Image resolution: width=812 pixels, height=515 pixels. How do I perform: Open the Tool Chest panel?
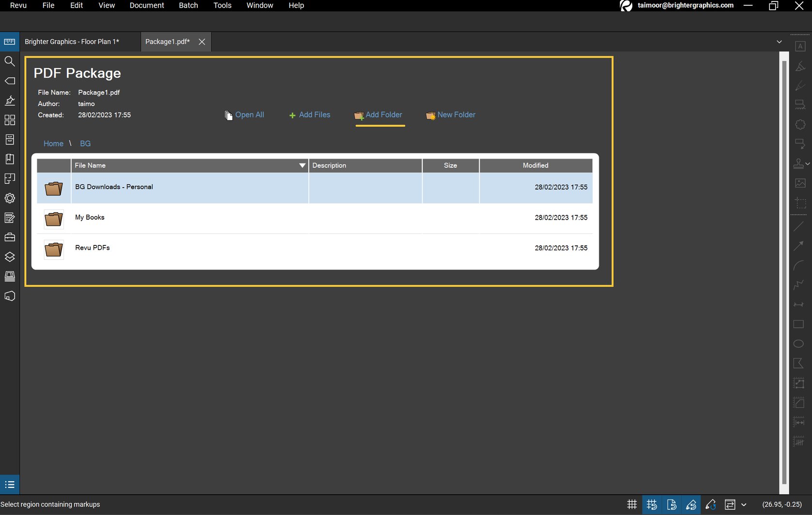click(9, 237)
